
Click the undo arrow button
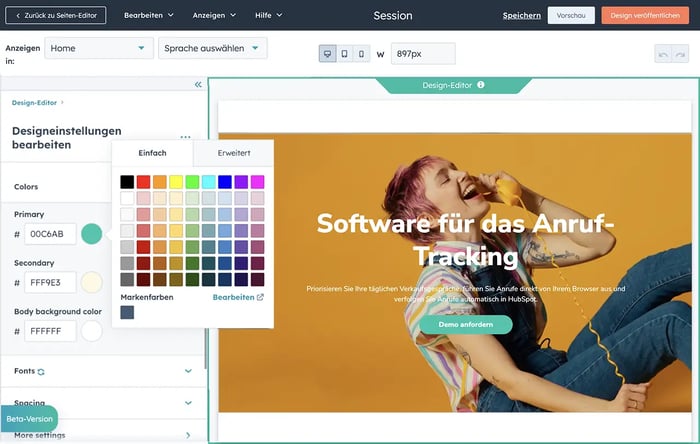pos(663,54)
